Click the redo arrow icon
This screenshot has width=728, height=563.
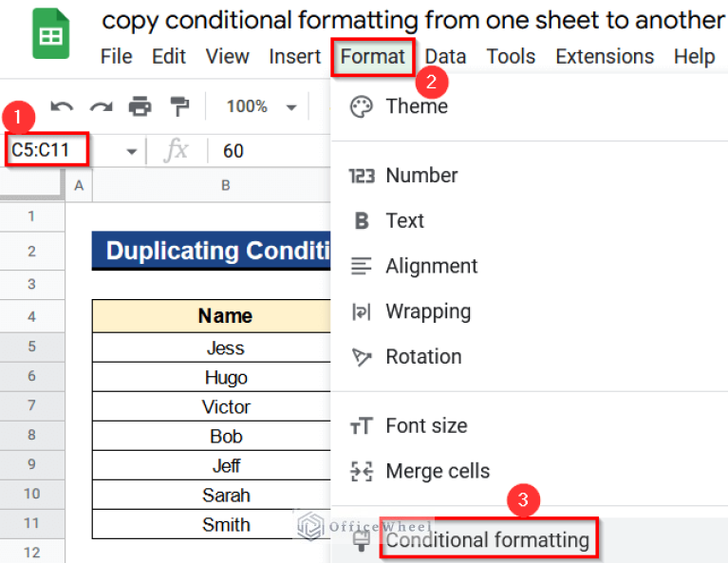pos(100,106)
